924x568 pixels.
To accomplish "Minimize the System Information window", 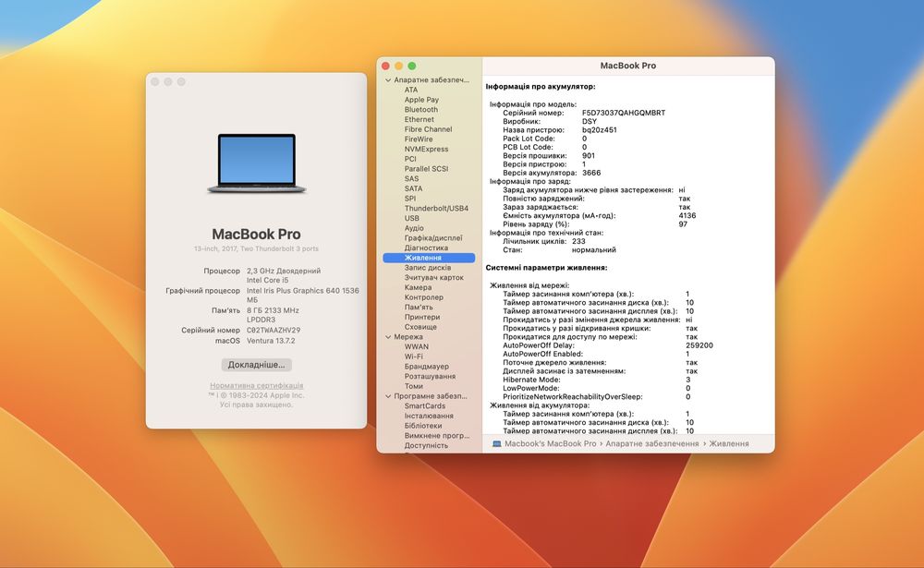I will (399, 66).
